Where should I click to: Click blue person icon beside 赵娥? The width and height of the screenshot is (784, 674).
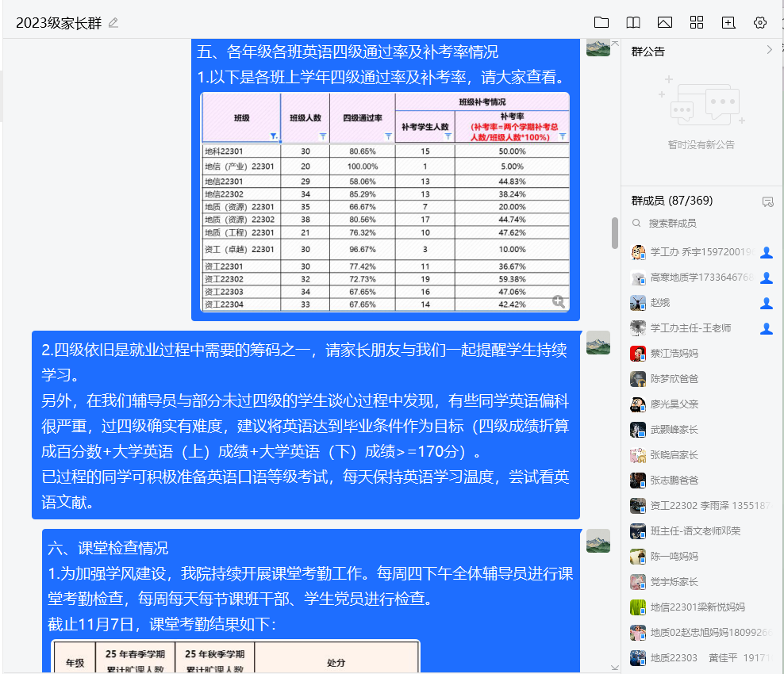click(x=767, y=303)
